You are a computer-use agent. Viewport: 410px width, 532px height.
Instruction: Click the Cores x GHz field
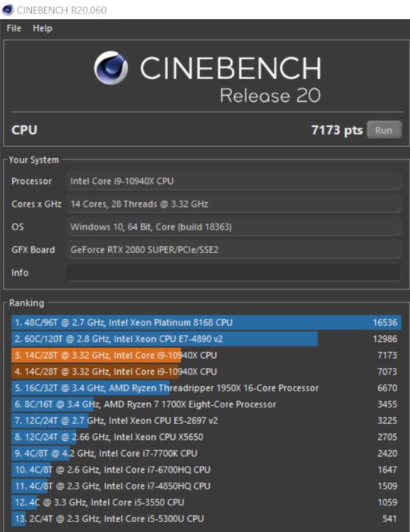click(234, 204)
